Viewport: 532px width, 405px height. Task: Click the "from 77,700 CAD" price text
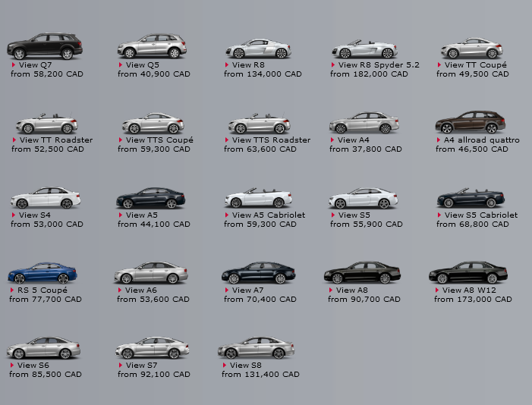click(x=46, y=300)
